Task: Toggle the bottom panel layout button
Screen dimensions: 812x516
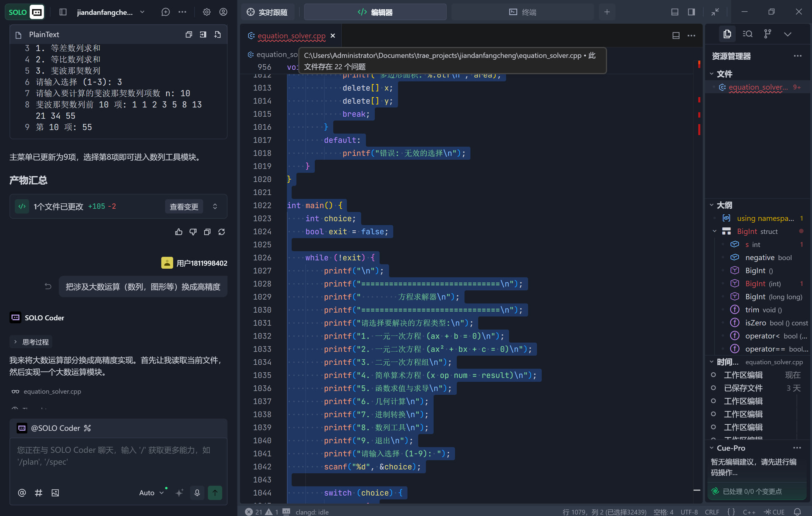Action: (675, 12)
